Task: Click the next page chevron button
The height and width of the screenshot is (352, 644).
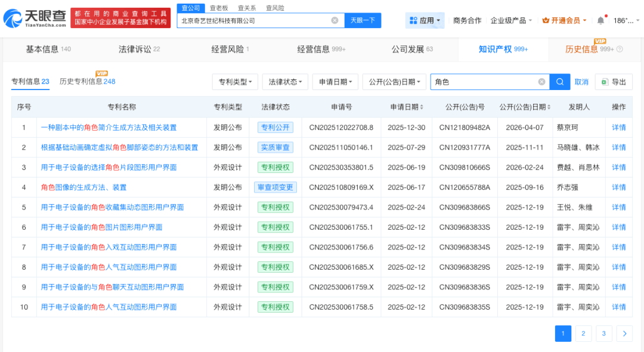Action: point(624,334)
